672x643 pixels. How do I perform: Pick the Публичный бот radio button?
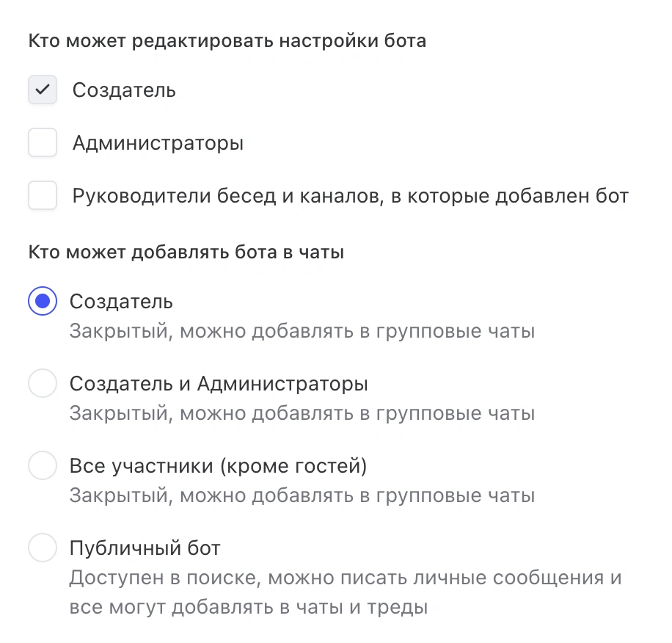pyautogui.click(x=43, y=548)
